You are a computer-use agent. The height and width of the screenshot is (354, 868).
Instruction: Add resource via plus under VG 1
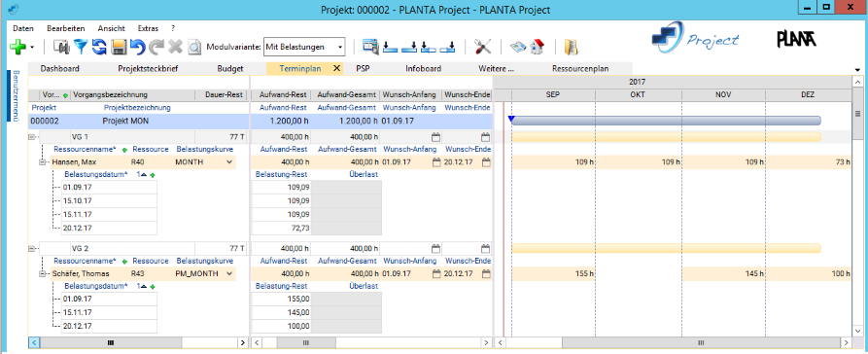coord(124,150)
